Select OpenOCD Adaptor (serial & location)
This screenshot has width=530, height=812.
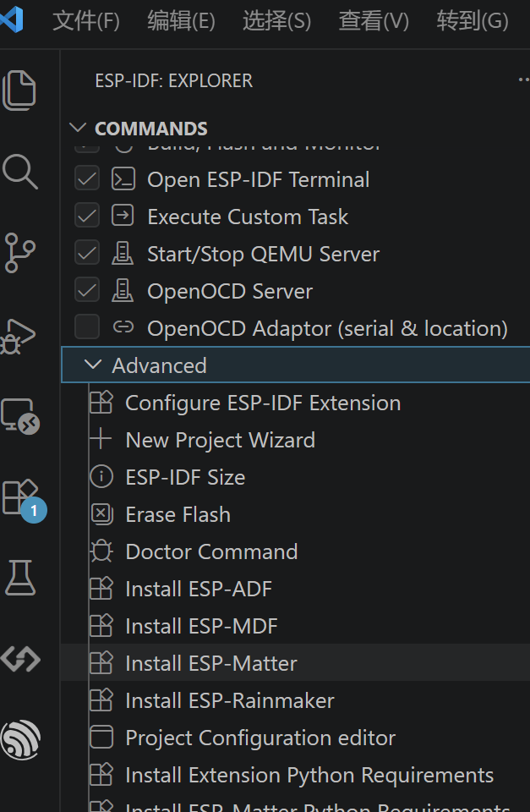pos(327,328)
